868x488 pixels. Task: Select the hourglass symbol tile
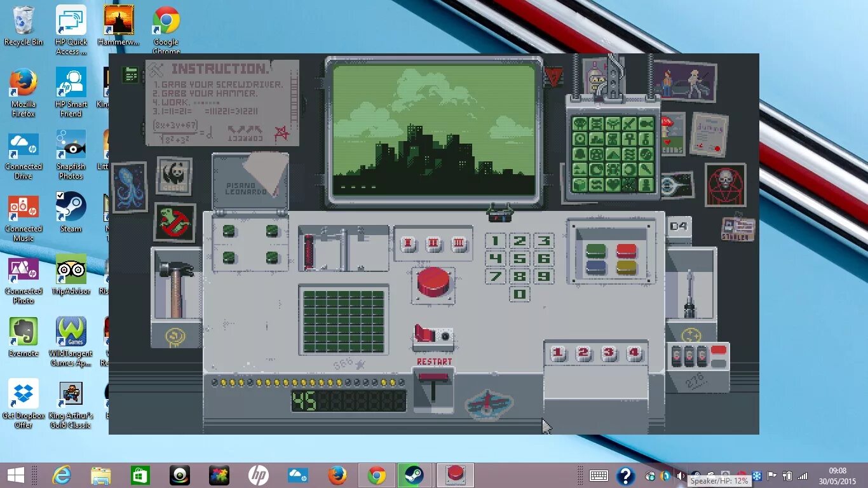[x=613, y=139]
